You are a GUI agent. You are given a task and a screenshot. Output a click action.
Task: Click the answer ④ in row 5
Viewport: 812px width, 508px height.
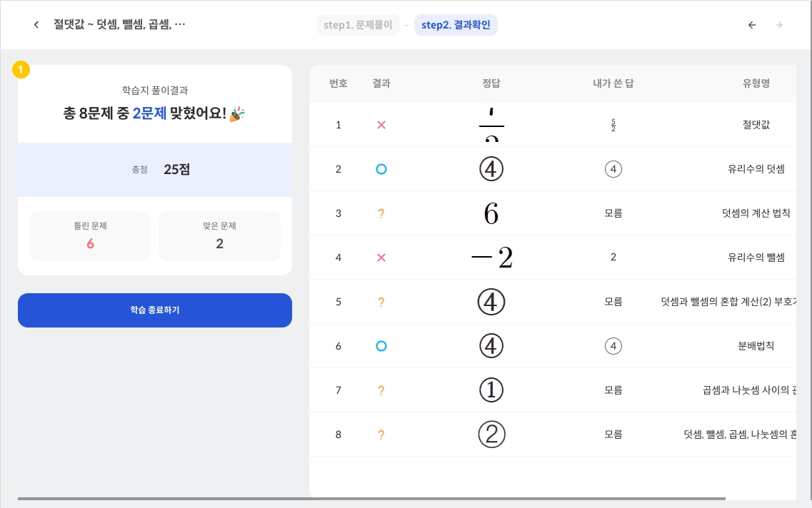(491, 302)
